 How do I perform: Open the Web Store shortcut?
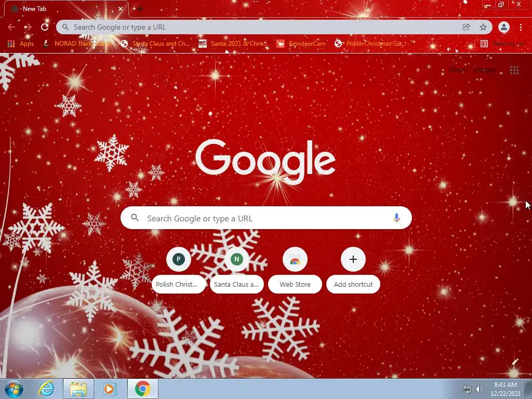295,270
